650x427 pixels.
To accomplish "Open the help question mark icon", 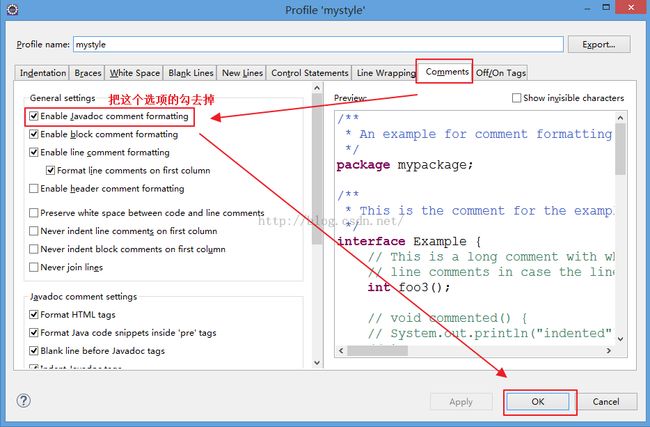I will (x=24, y=400).
